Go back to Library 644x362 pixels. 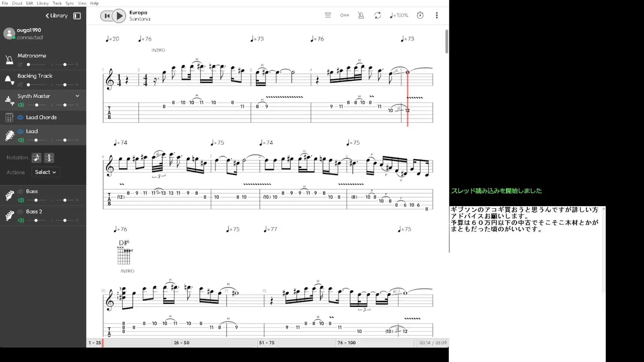[56, 16]
